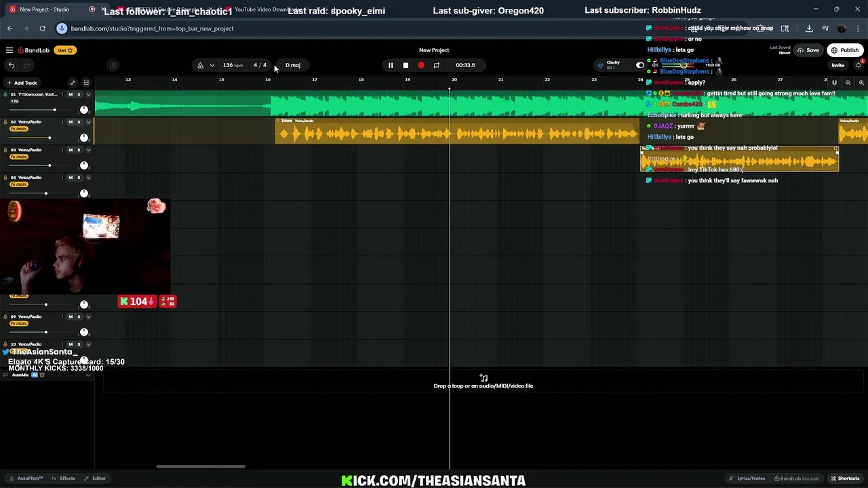Screen dimensions: 868x488
Task: Open the Effects tab
Action: [63, 479]
